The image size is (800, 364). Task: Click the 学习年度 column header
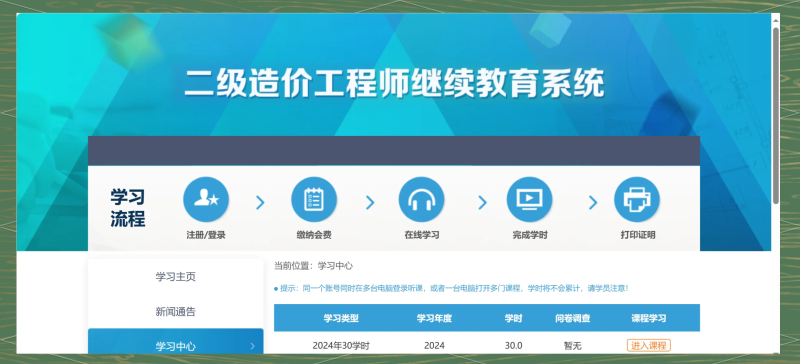pyautogui.click(x=434, y=318)
